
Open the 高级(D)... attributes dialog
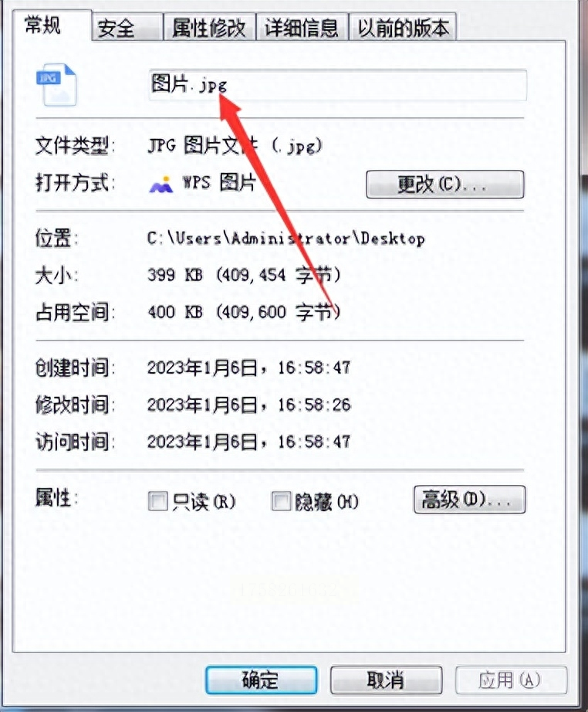(470, 500)
